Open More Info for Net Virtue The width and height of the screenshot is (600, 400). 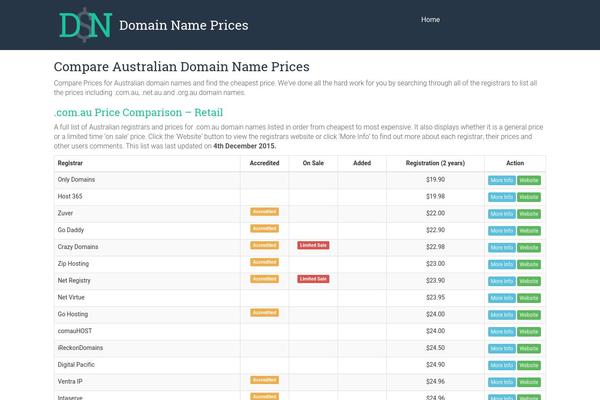(502, 298)
